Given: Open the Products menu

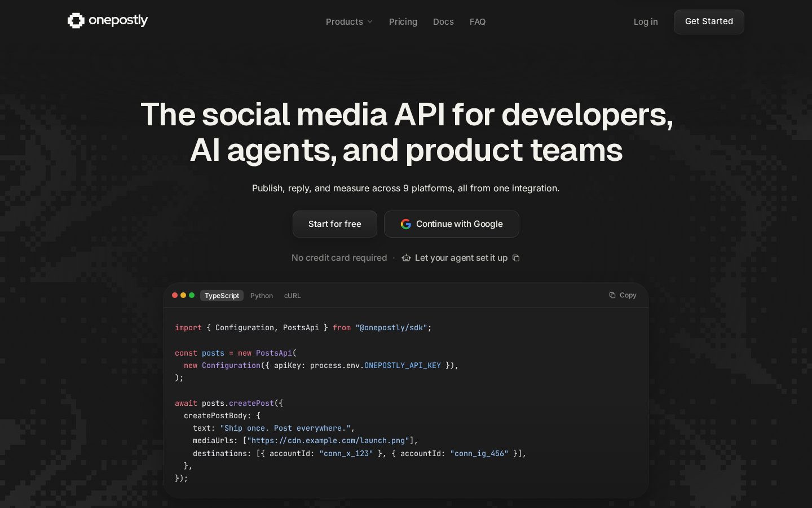Looking at the screenshot, I should [349, 21].
